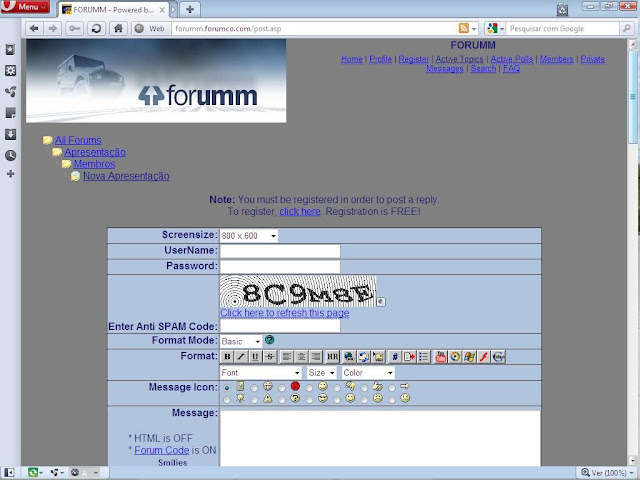Toggle the panel button in the status bar
This screenshot has width=640, height=480.
(9, 473)
